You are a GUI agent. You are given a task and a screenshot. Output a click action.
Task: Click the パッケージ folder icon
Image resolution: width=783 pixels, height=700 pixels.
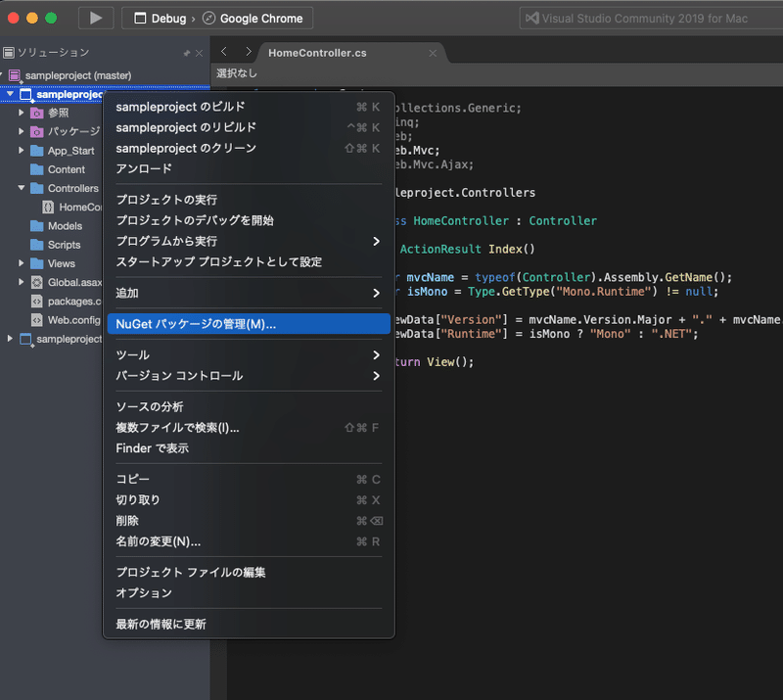pyautogui.click(x=36, y=131)
